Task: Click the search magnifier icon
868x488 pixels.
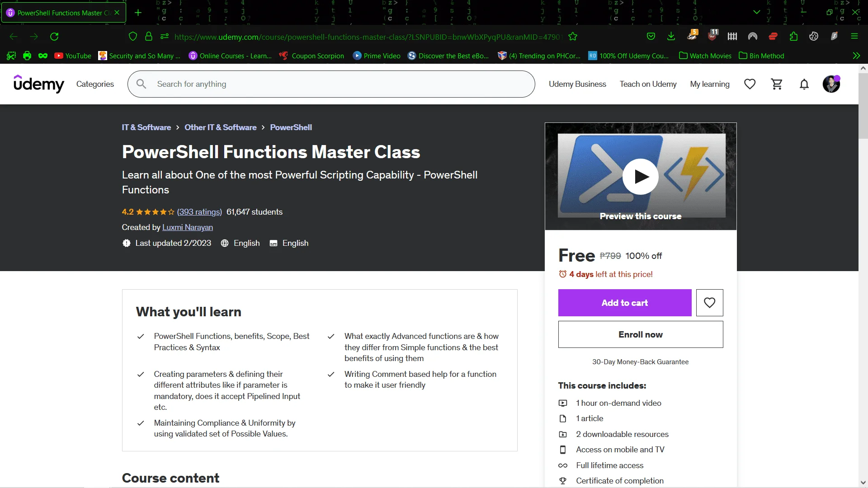Action: (x=142, y=84)
